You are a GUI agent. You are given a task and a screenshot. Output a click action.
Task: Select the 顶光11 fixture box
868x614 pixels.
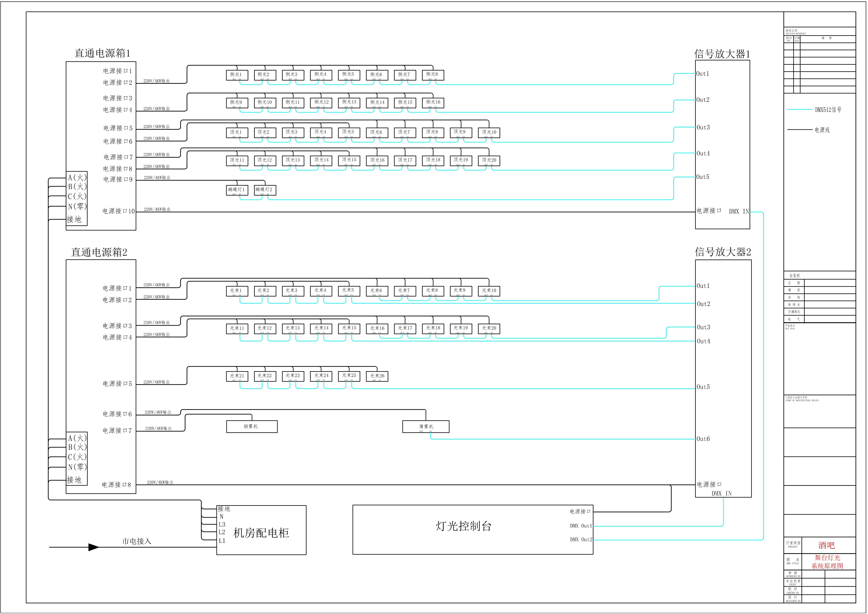tap(237, 160)
